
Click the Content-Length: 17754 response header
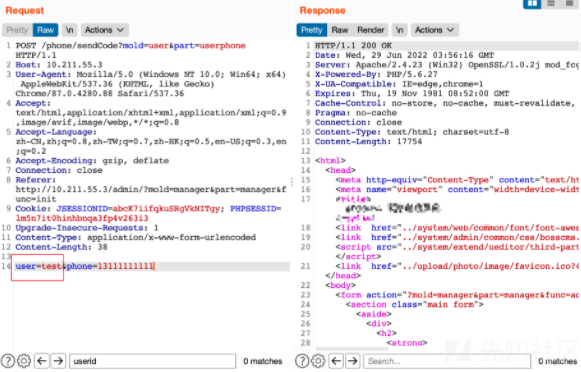pos(368,141)
